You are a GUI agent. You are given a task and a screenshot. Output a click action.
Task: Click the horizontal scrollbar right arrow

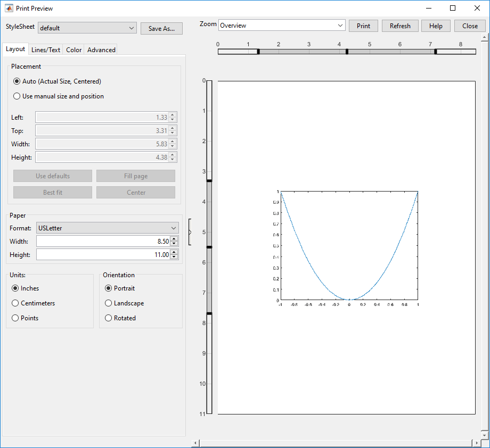coord(477,443)
